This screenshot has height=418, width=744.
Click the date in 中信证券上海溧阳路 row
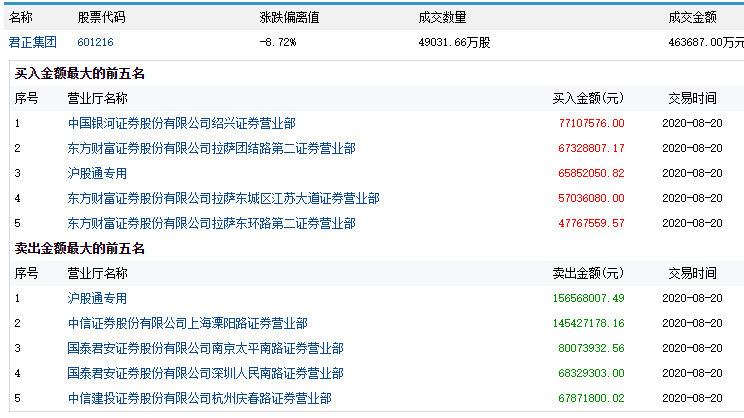point(692,324)
